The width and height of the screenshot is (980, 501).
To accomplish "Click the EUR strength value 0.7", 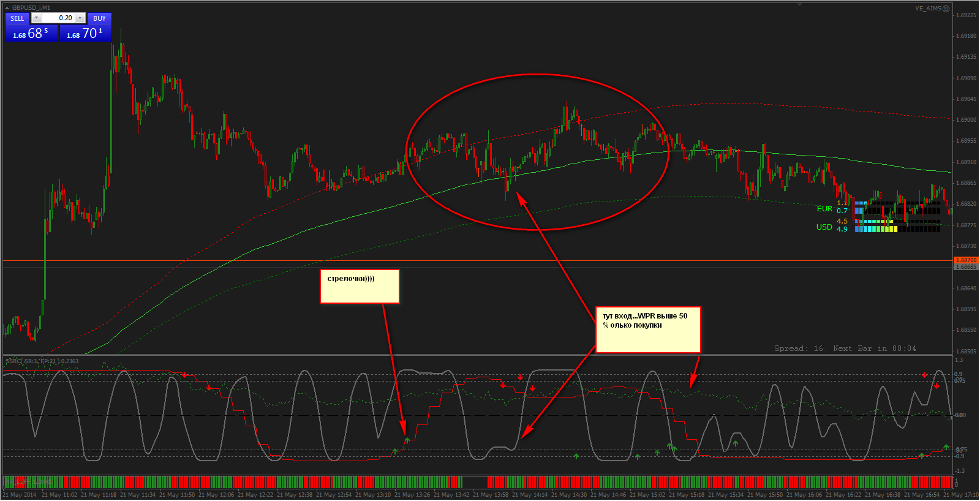I will coord(842,211).
